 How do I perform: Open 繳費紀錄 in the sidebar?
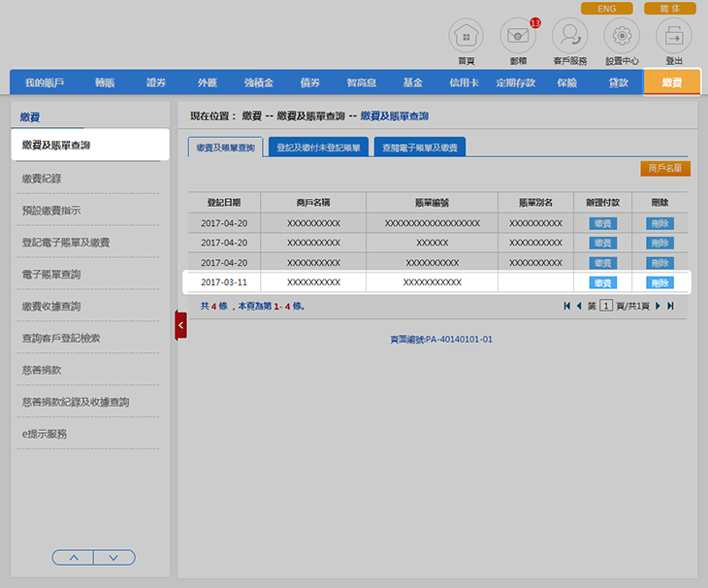coord(48,179)
